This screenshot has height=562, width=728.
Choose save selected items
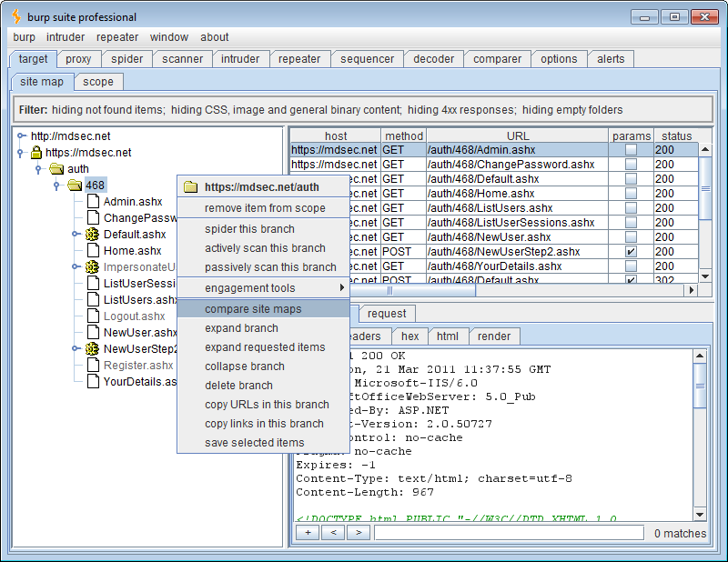(263, 443)
